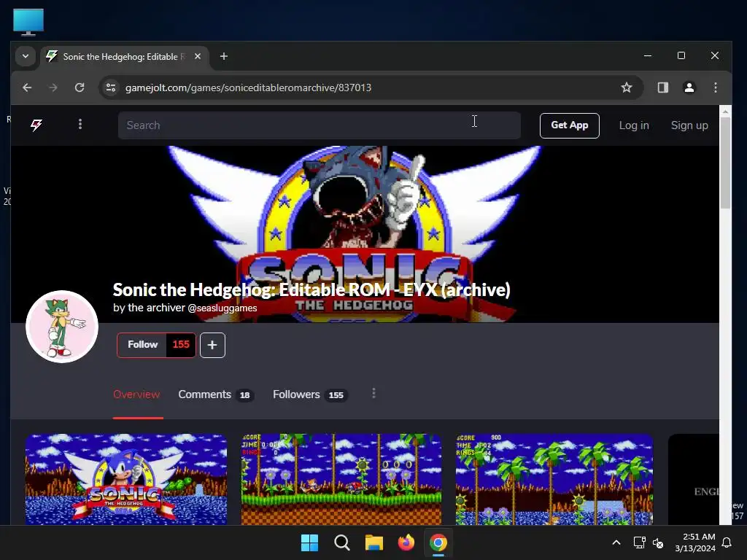Click the green hedgehog developer avatar
The height and width of the screenshot is (560, 747).
[62, 327]
